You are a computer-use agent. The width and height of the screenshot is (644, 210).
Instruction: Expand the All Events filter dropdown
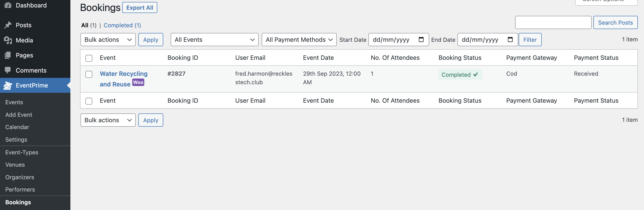pyautogui.click(x=214, y=40)
